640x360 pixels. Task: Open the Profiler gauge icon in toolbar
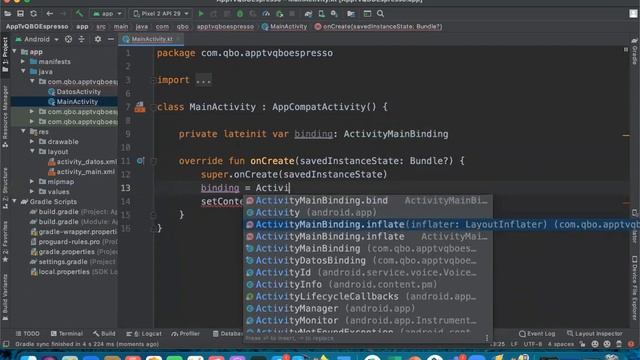click(266, 13)
